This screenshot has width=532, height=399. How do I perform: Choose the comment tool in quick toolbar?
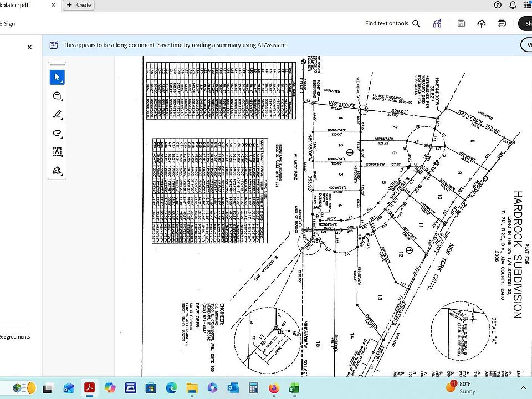[57, 96]
